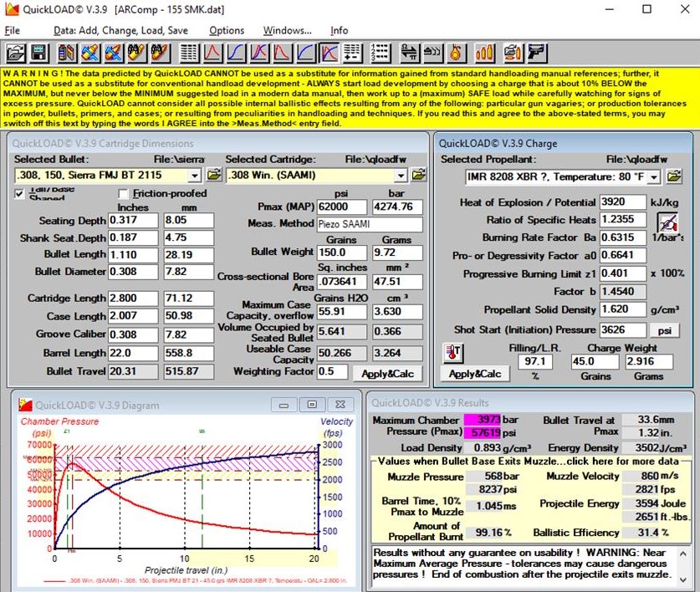Click the Case Length inches field

point(133,316)
